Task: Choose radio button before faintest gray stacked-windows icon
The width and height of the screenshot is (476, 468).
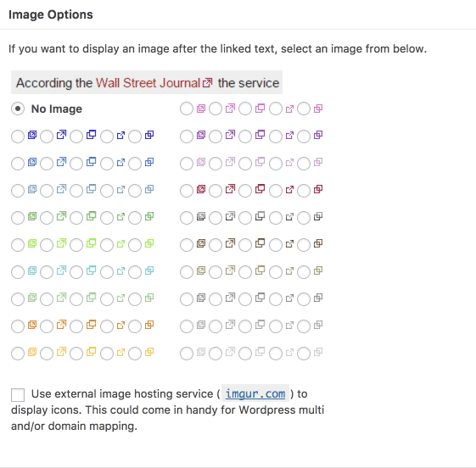Action: coord(187,354)
